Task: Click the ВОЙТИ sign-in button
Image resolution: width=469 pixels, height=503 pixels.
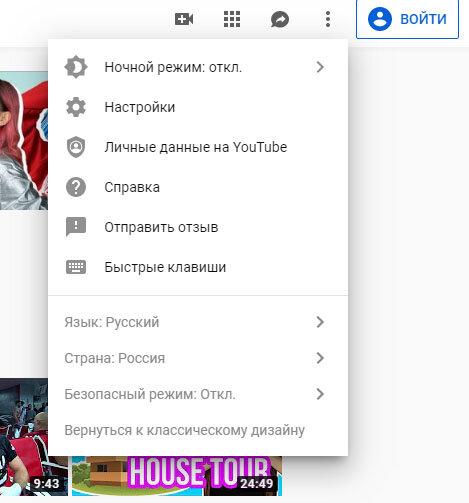Action: (407, 19)
